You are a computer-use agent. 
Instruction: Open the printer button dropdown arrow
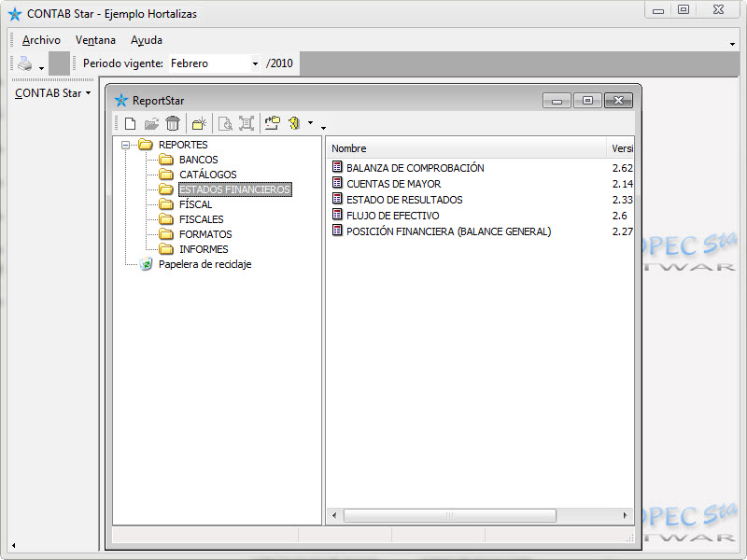(41, 68)
